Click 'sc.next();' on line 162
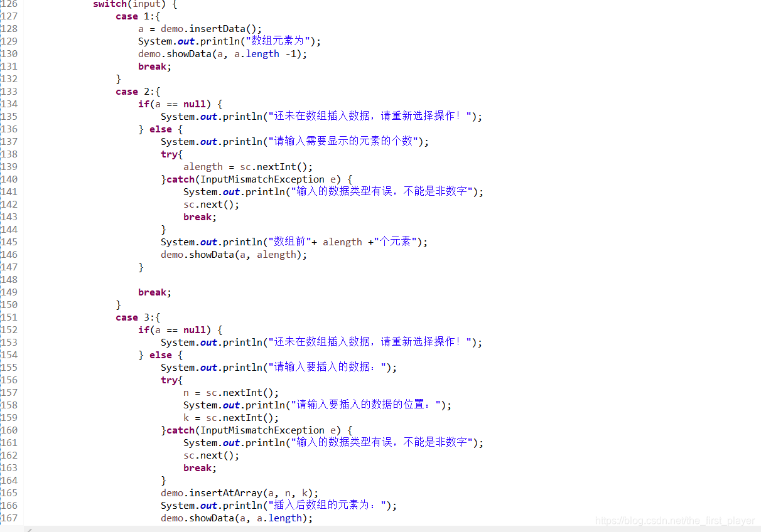Screen dimensions: 761x532 pyautogui.click(x=212, y=455)
